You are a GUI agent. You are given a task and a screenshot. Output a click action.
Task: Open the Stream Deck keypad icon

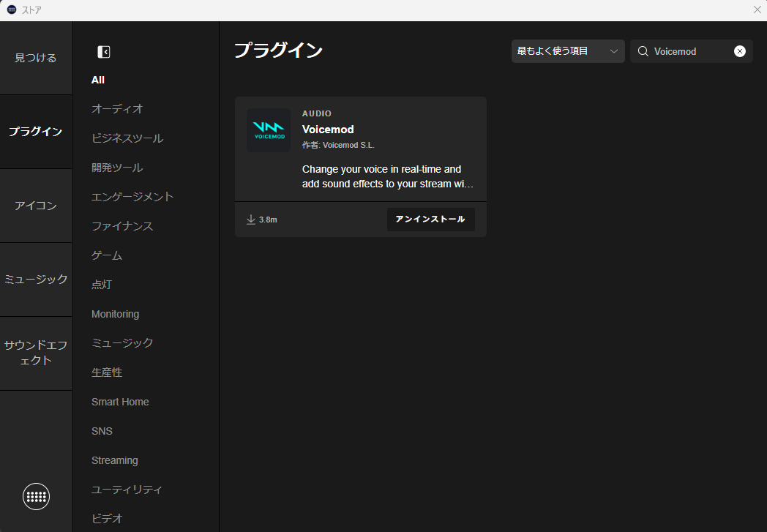tap(36, 496)
